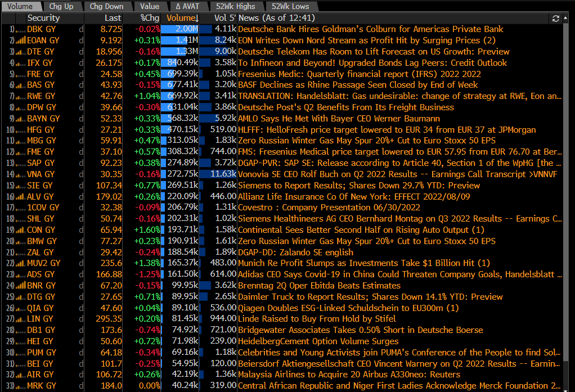Screen dimensions: 575x392
Task: Click the bar icon beside ALV GY
Action: (x=20, y=196)
